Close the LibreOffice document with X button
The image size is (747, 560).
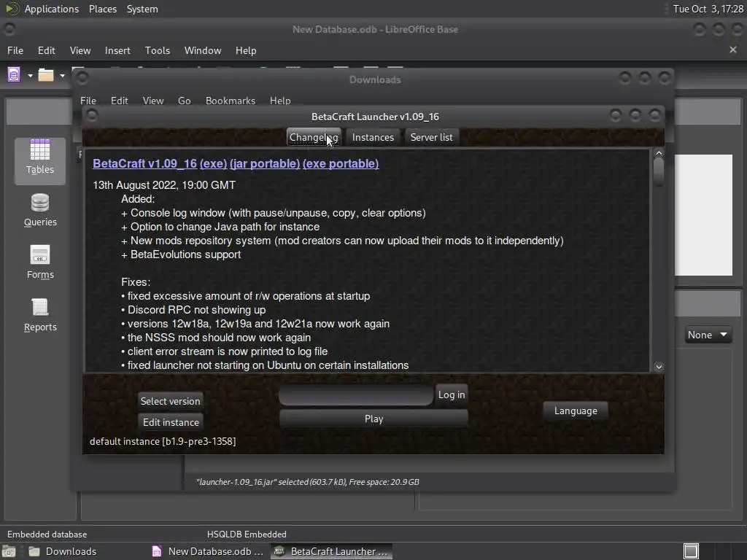pyautogui.click(x=732, y=50)
